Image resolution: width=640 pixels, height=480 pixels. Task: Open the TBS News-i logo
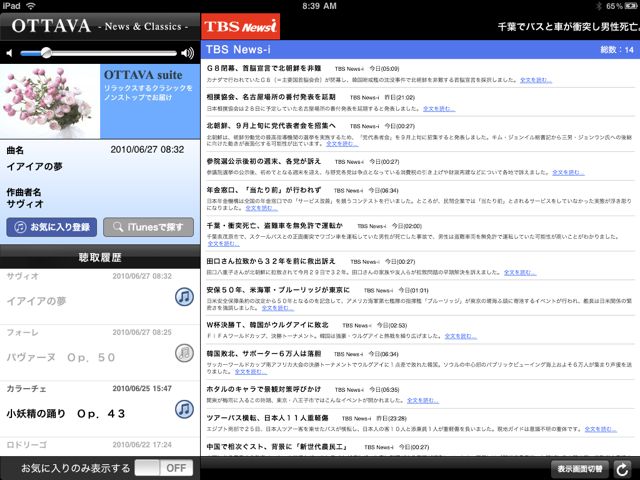240,27
